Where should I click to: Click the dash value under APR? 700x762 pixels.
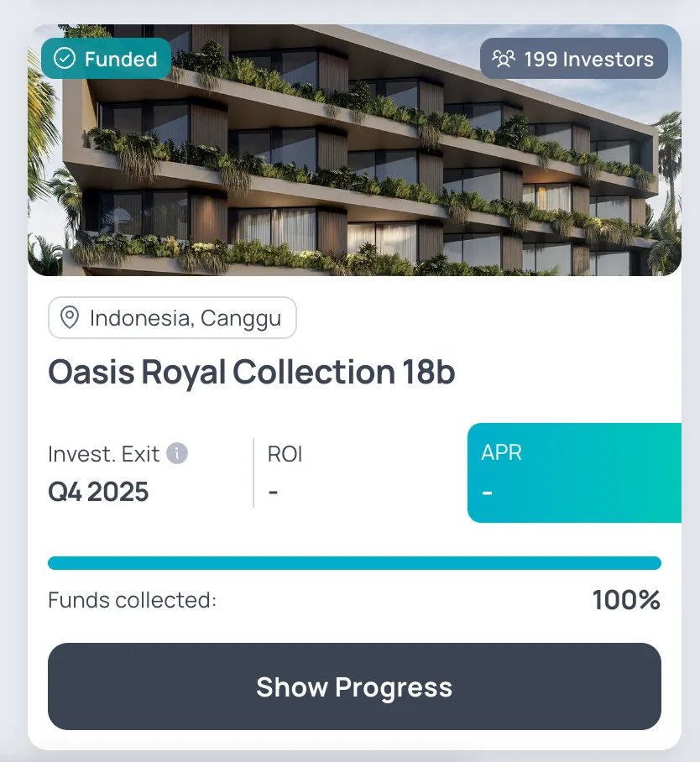click(488, 491)
